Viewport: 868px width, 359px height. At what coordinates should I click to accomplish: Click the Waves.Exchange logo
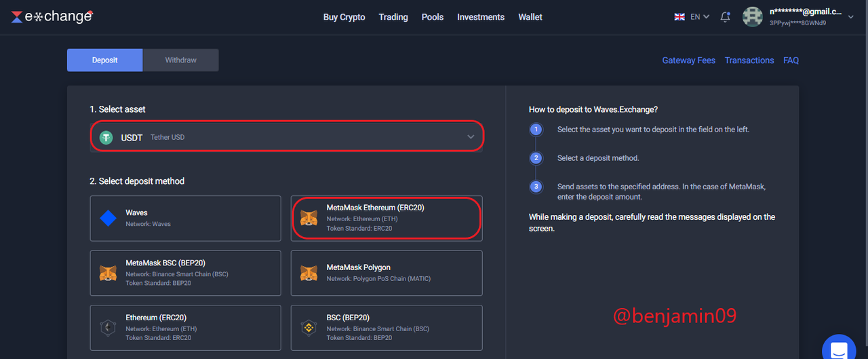coord(52,16)
